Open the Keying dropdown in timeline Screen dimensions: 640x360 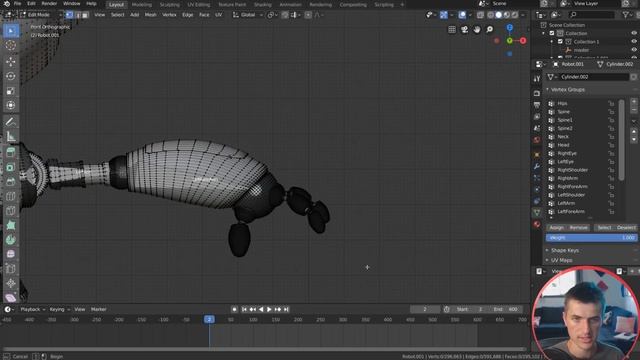(60, 309)
